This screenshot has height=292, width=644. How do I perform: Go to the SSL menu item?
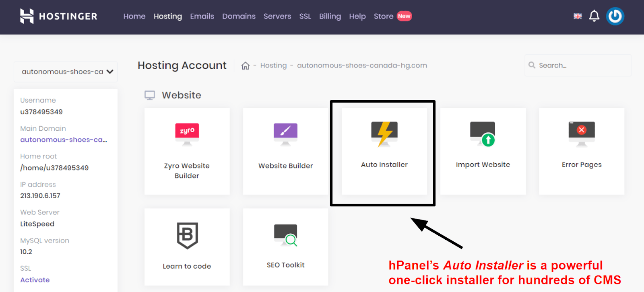305,16
